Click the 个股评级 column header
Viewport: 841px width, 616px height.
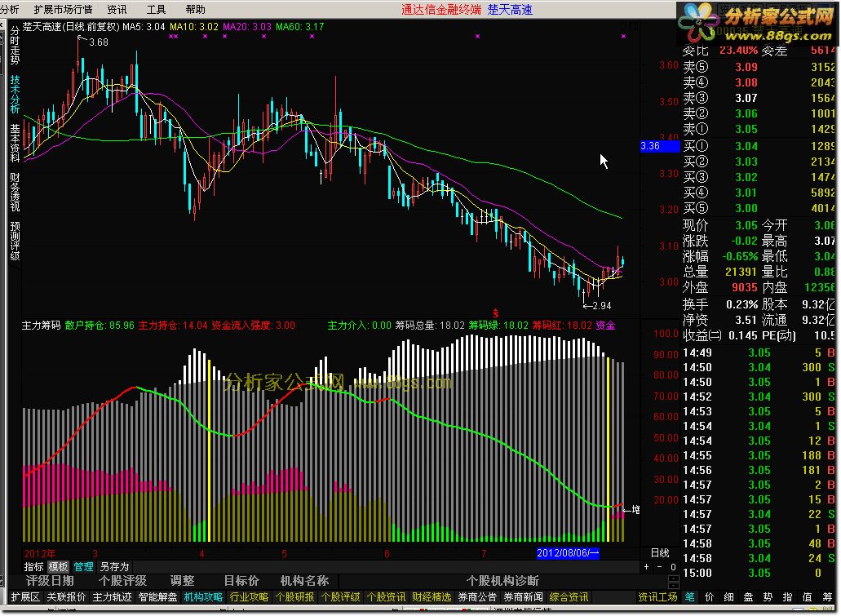[x=123, y=581]
